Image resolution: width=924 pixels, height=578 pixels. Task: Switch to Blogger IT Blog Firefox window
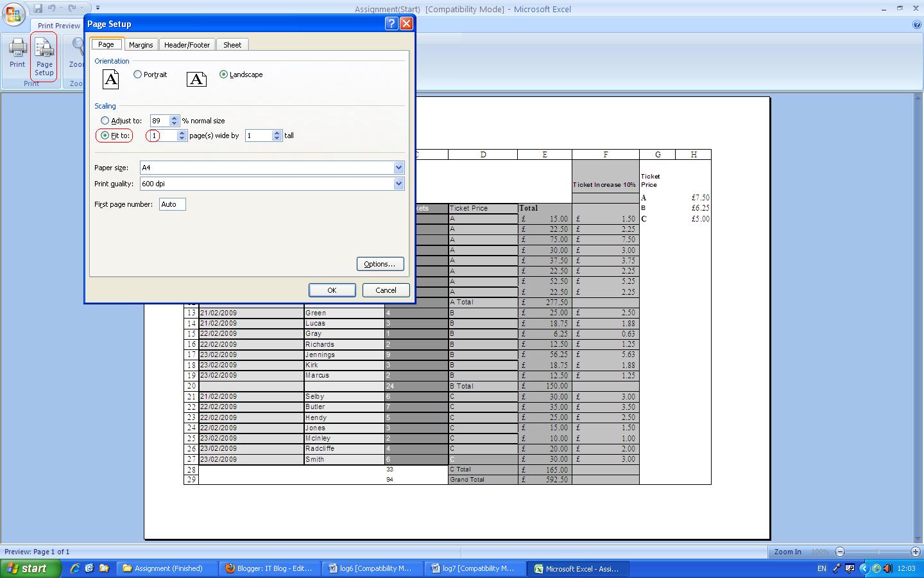tap(271, 568)
